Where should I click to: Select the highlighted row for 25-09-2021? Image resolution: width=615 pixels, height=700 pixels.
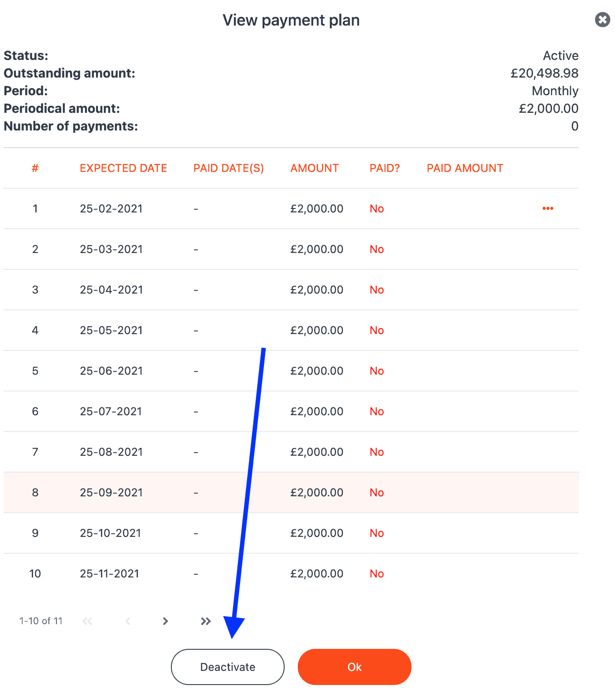click(291, 492)
